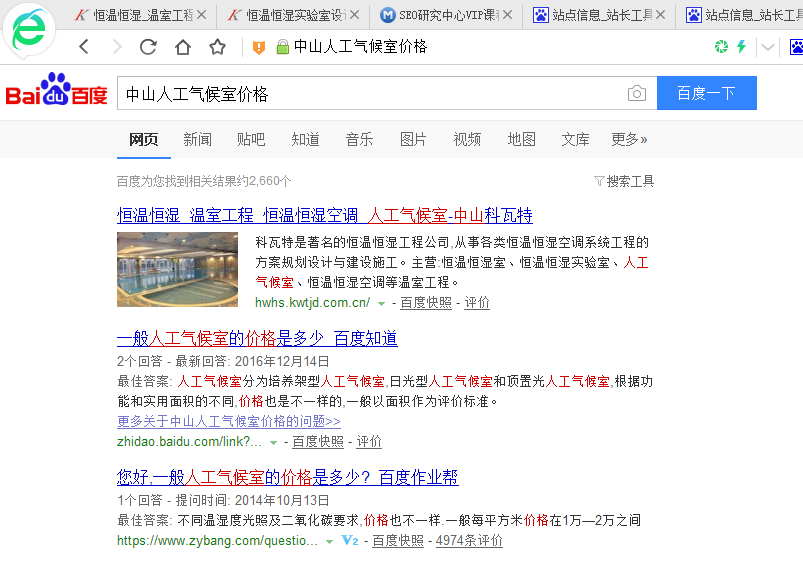
Task: Close the 恒温恒湿实验室设计 tab
Action: (354, 15)
